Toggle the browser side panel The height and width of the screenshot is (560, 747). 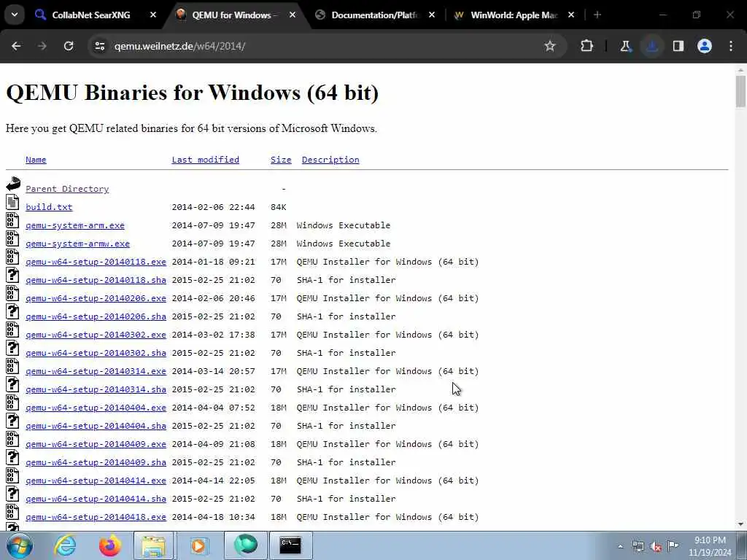tap(678, 46)
